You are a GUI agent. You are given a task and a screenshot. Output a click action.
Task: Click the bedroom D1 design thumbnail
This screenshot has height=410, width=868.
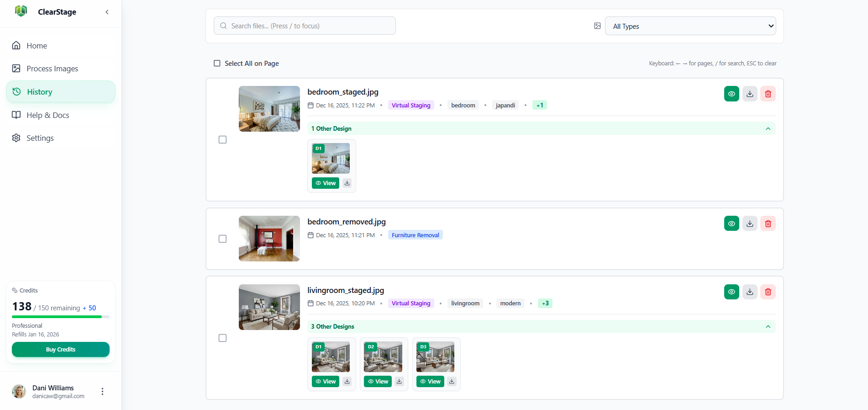331,159
